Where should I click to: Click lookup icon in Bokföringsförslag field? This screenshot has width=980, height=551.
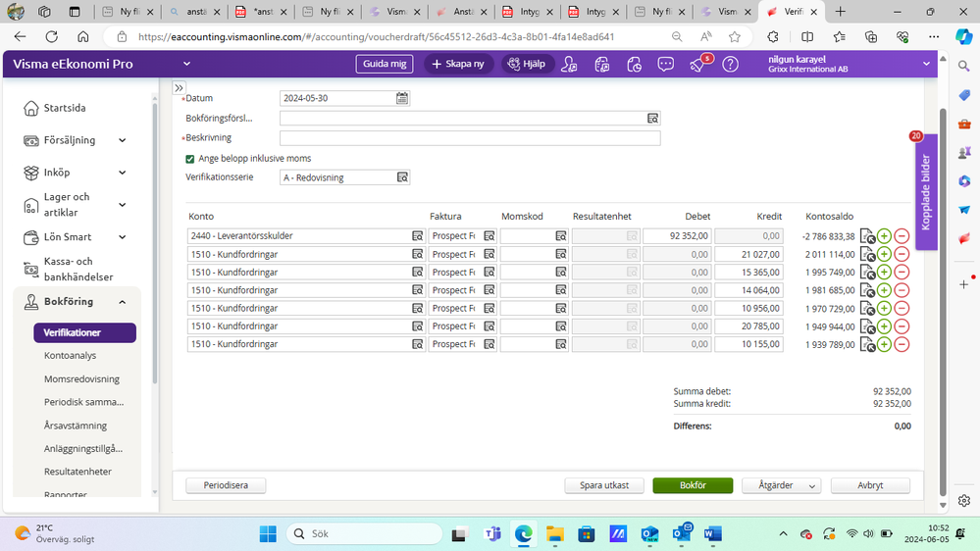point(652,119)
